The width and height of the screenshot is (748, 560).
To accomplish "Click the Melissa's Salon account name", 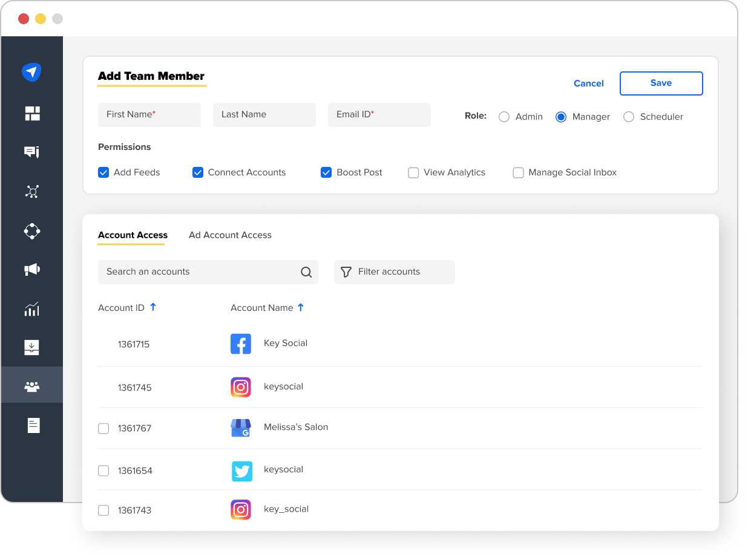I will click(296, 427).
